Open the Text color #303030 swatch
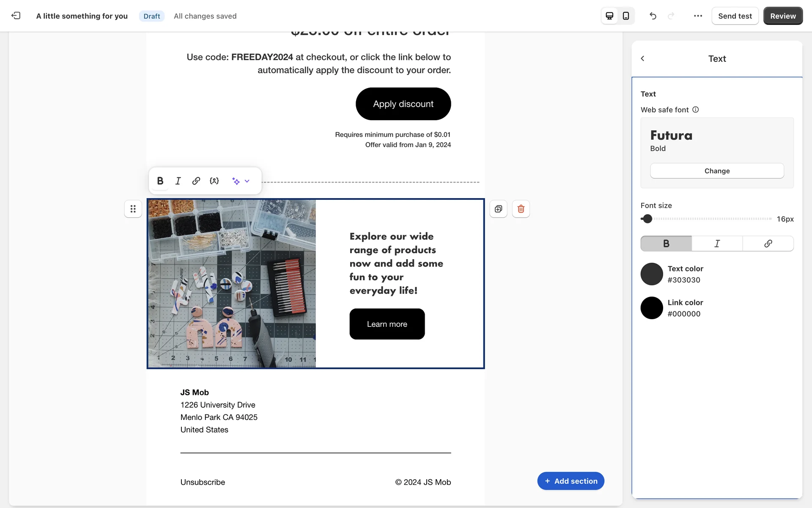 tap(652, 274)
